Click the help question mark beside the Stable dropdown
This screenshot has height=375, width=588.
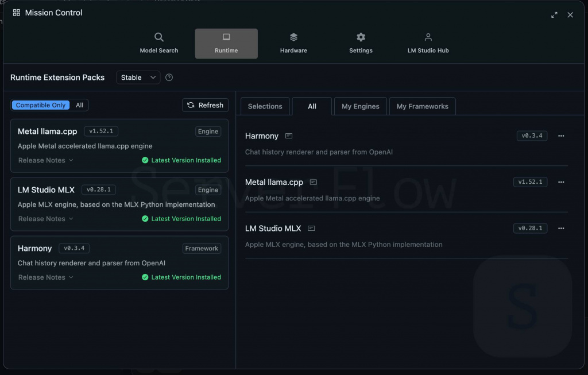(169, 77)
